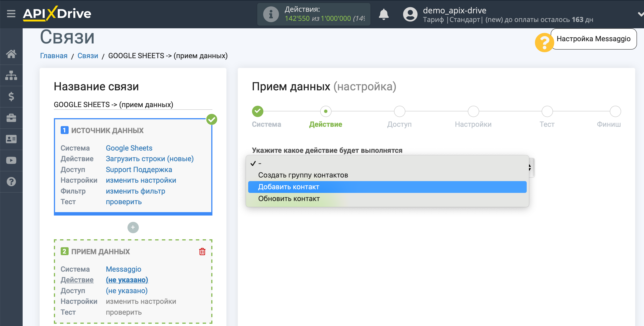Open 'Google Sheets' system link
644x326 pixels.
[x=129, y=148]
